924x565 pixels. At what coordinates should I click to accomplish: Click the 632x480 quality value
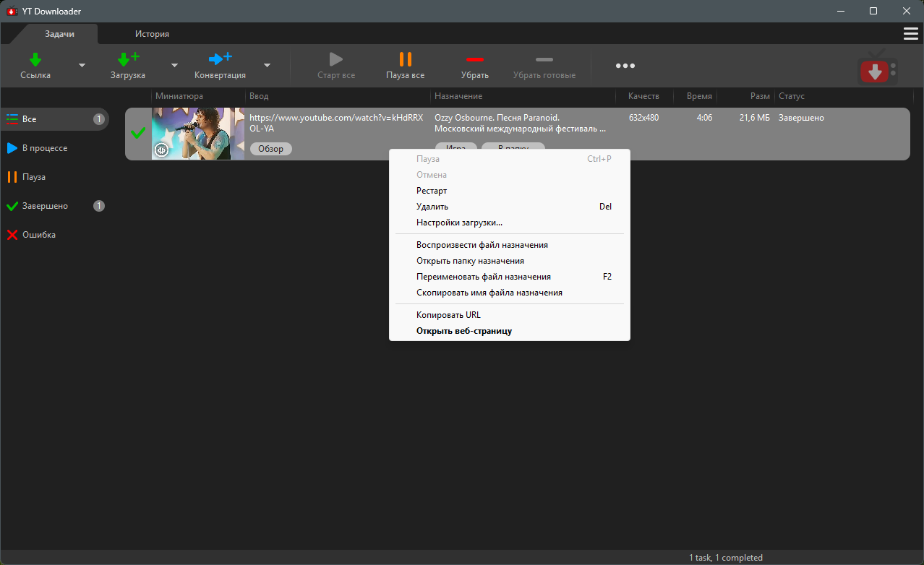point(643,118)
